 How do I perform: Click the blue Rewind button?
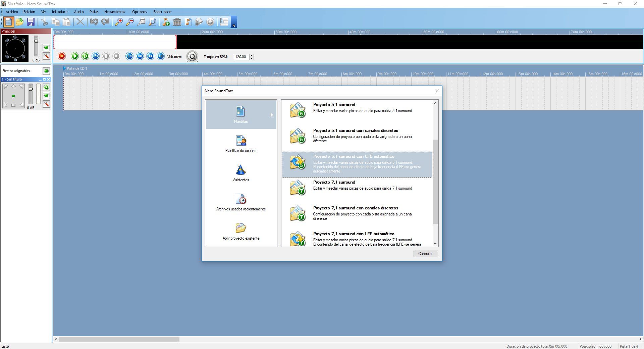[x=140, y=56]
